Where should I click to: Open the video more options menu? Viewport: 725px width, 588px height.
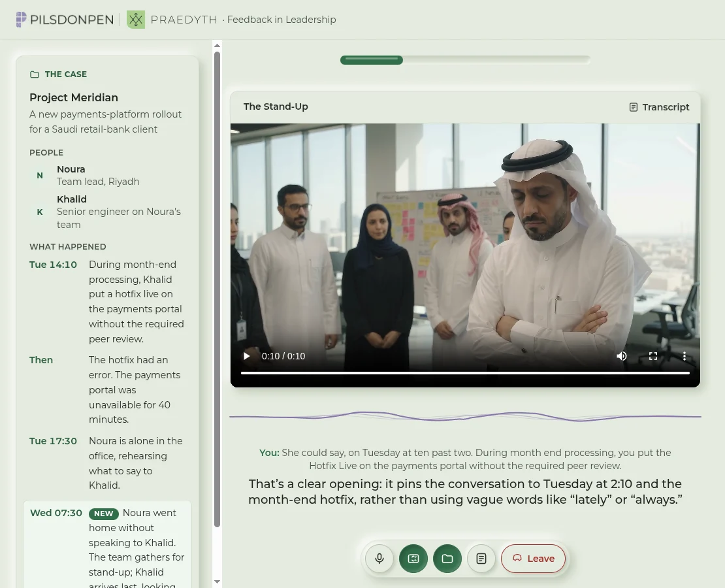[685, 356]
